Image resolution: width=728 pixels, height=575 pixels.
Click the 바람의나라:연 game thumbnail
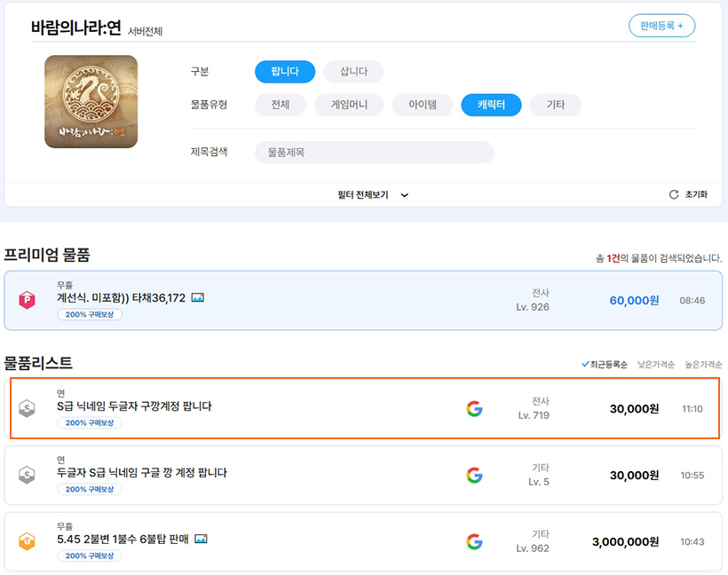(91, 102)
